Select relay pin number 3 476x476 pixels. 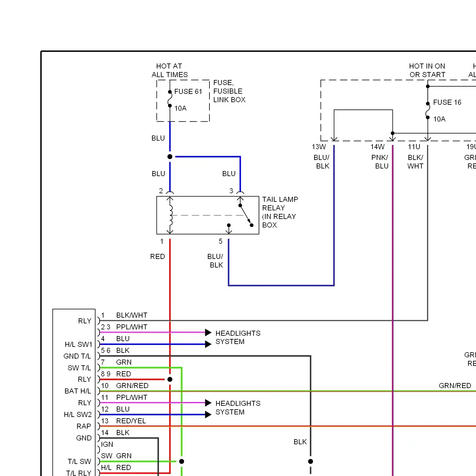[x=231, y=191]
